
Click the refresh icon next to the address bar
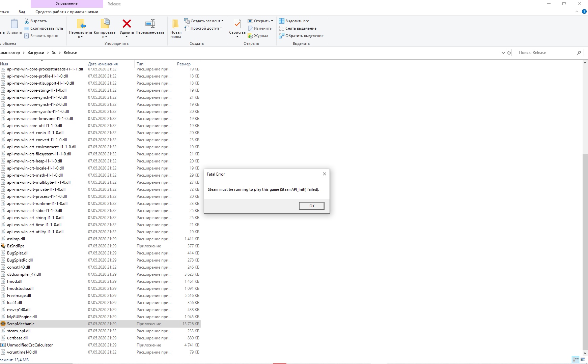tap(509, 53)
